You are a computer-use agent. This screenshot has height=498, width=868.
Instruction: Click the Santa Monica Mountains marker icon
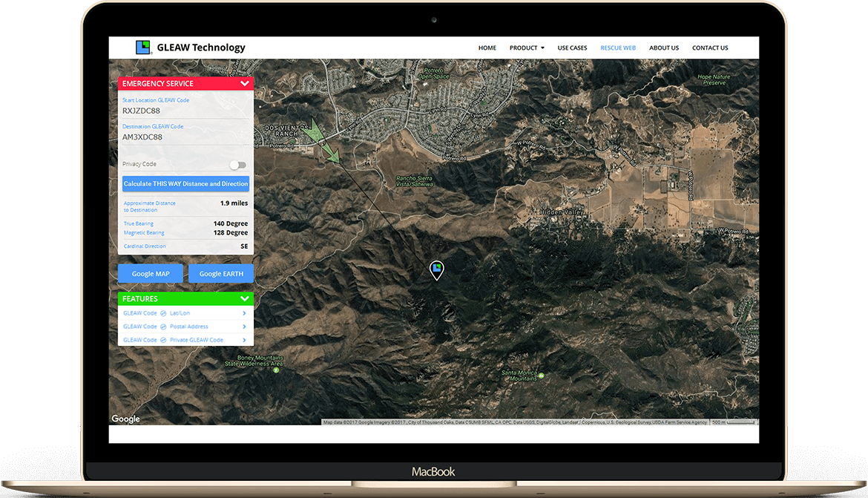click(542, 376)
